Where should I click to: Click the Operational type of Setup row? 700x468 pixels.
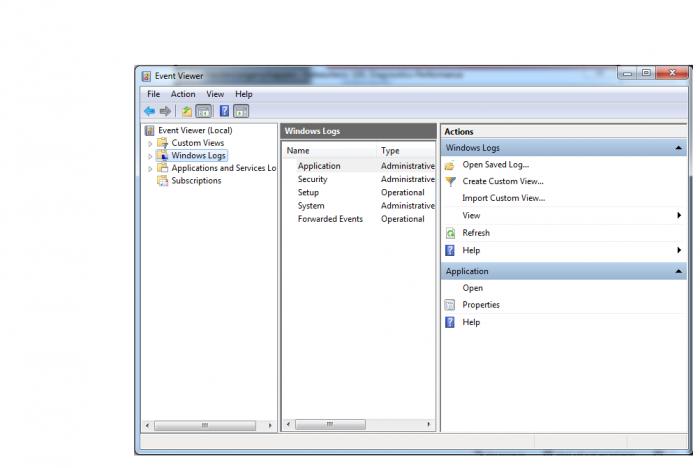403,192
